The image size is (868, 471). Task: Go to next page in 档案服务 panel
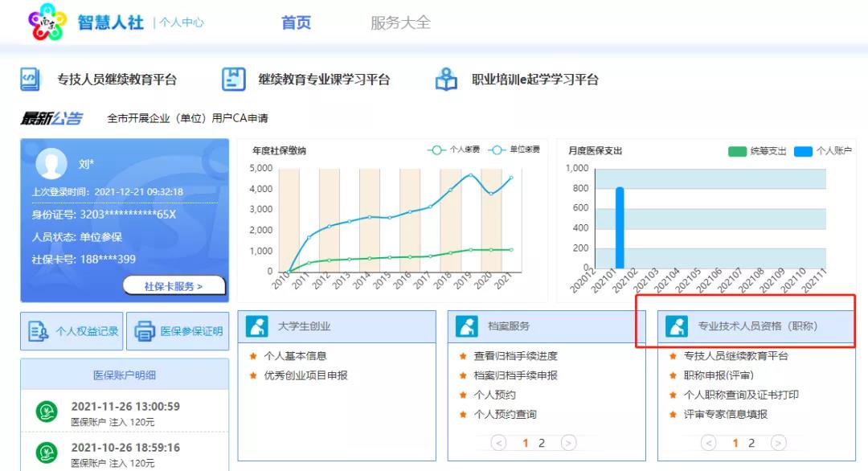[x=568, y=443]
